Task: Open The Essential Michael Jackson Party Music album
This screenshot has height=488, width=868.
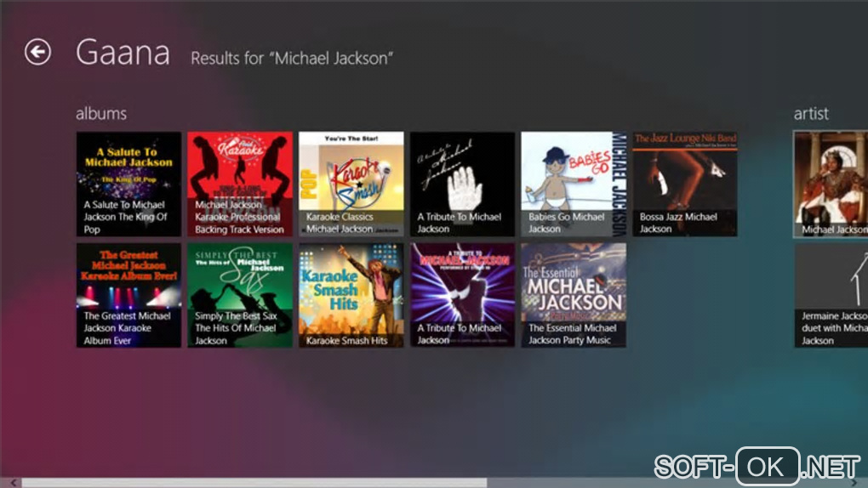Action: [574, 296]
